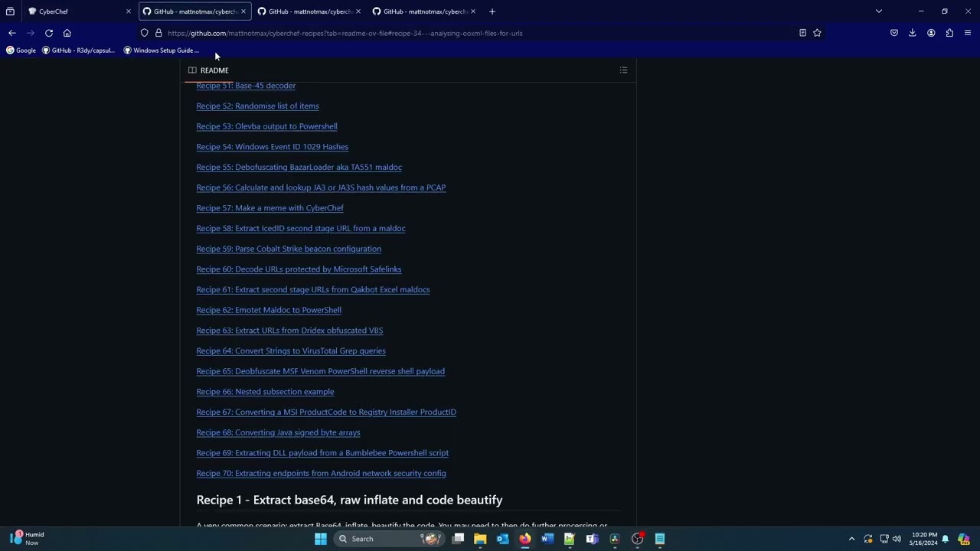Image resolution: width=980 pixels, height=551 pixels.
Task: Open GitHub R3dy/capsul bookmark
Action: pos(78,51)
